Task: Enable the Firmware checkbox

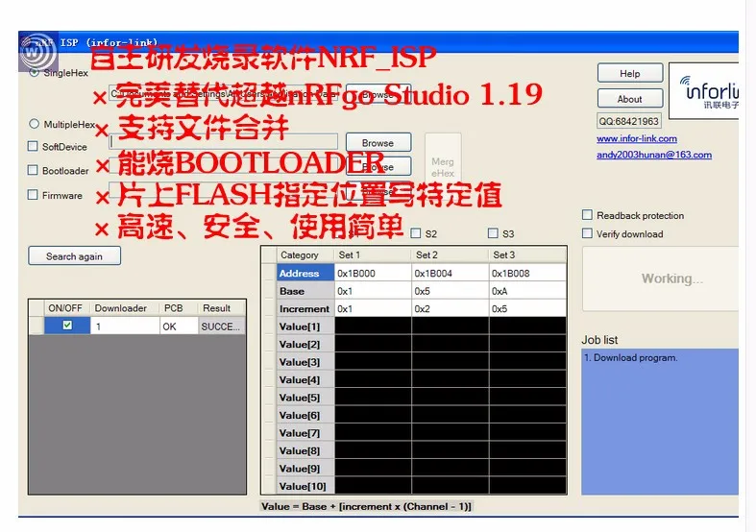Action: click(x=33, y=195)
